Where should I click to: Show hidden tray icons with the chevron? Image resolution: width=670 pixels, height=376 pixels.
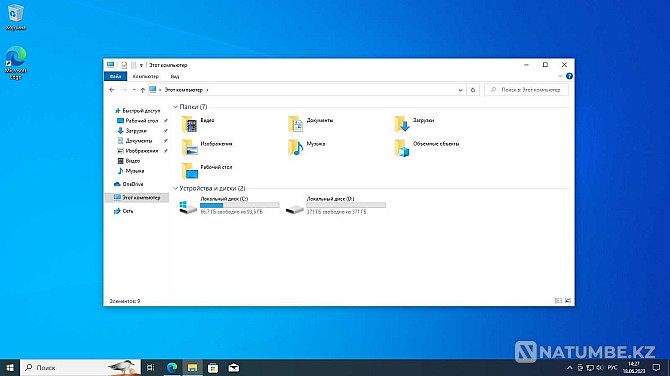click(569, 367)
